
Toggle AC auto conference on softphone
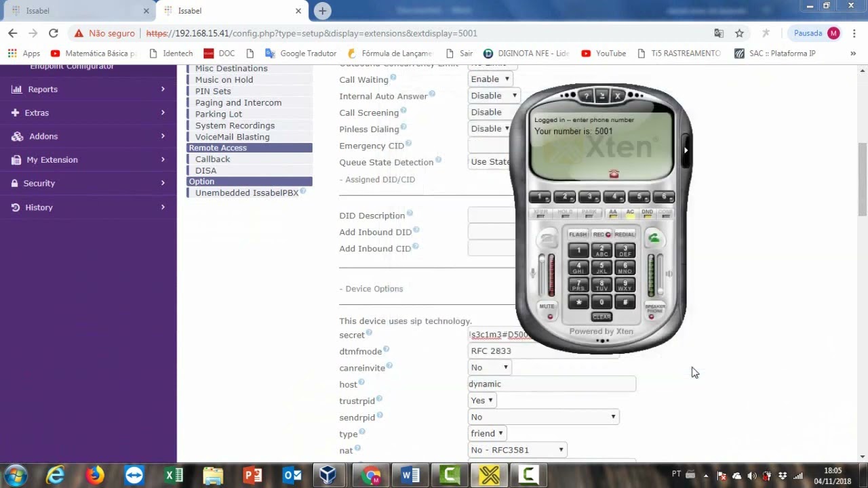point(630,213)
